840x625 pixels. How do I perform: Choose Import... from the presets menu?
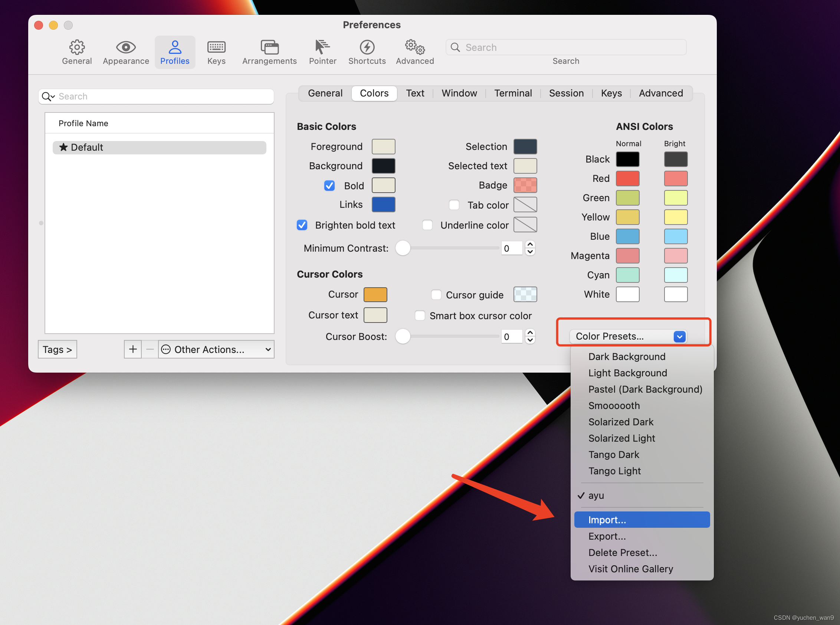(607, 520)
